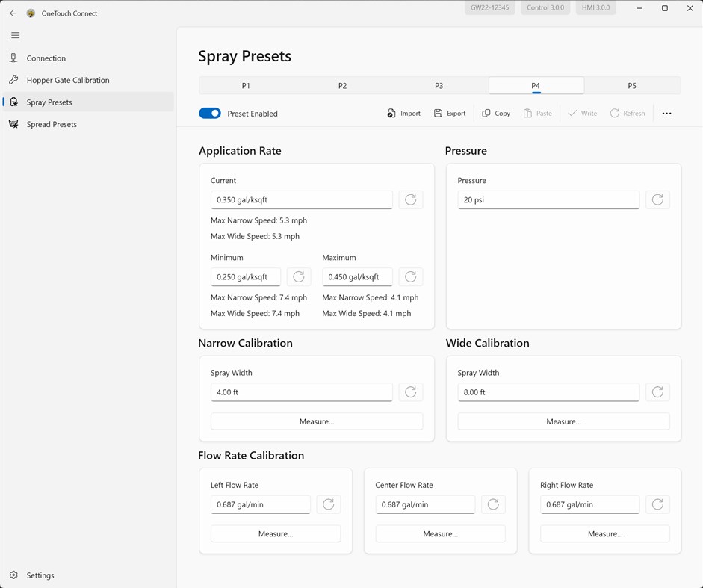The height and width of the screenshot is (588, 703).
Task: Open Hopper Gate Calibration page
Action: (x=67, y=80)
